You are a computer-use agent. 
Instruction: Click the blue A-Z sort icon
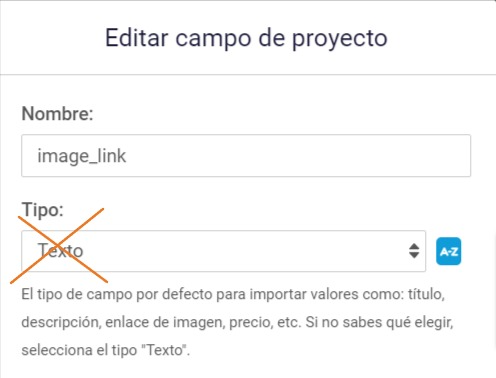(x=448, y=251)
